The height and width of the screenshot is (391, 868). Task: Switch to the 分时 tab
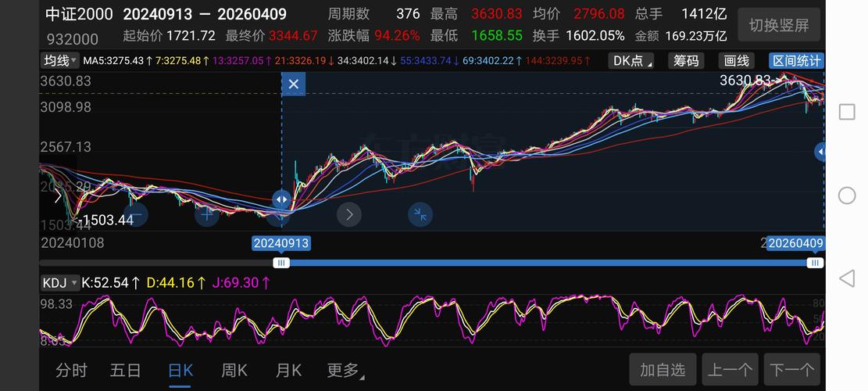point(71,370)
